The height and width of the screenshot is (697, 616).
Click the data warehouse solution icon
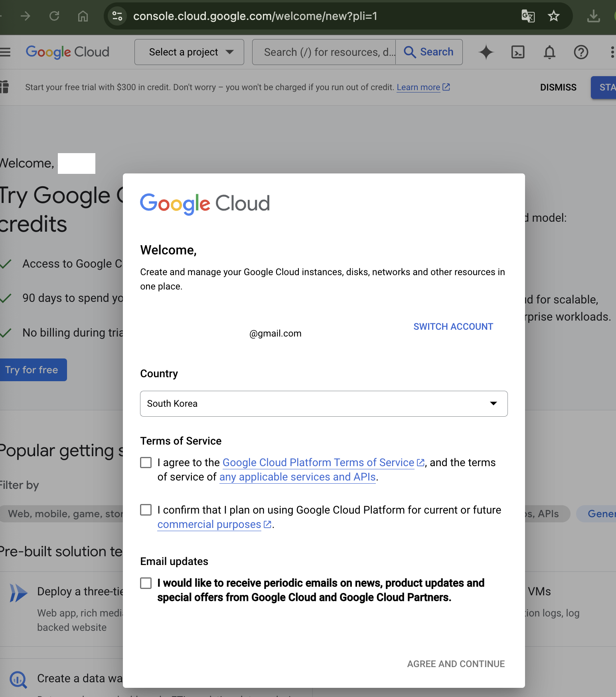[x=18, y=679]
